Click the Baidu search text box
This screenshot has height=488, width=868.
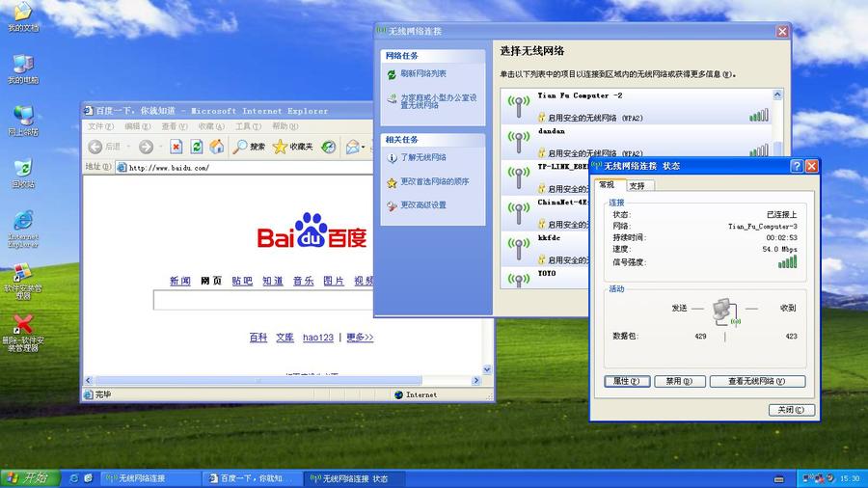coord(263,300)
